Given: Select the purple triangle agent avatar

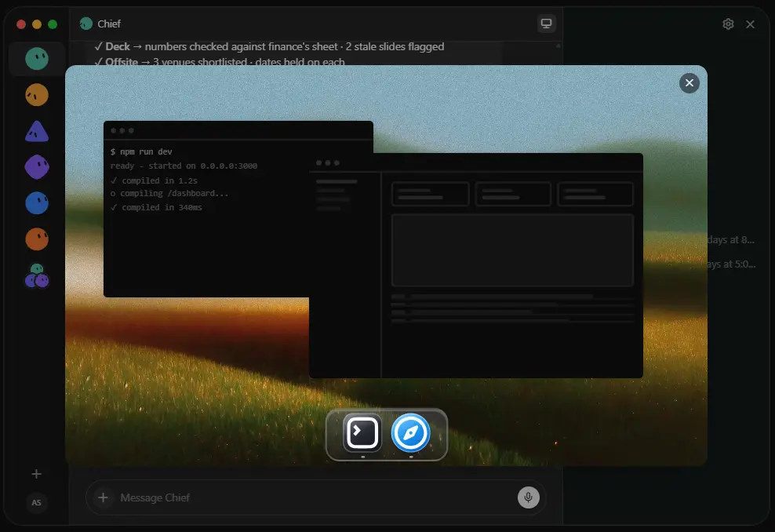Looking at the screenshot, I should (x=37, y=132).
